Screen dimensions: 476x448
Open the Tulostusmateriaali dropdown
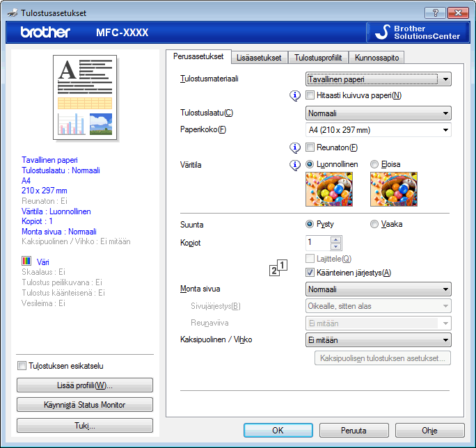click(x=379, y=79)
